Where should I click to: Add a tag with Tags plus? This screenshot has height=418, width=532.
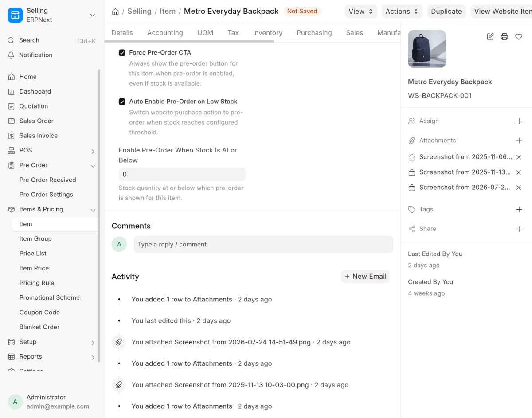(519, 209)
